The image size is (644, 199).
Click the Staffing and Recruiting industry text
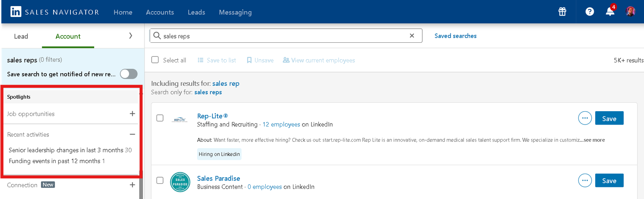pos(227,124)
